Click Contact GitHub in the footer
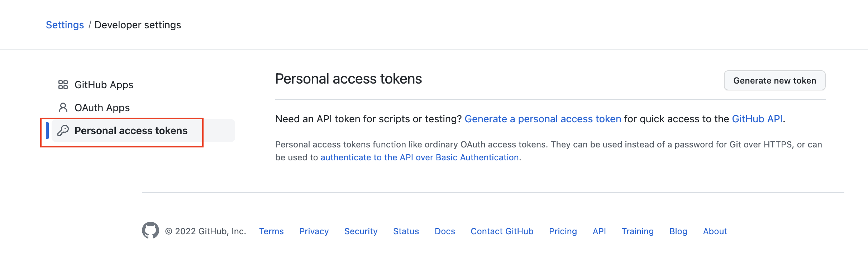This screenshot has width=868, height=259. [x=502, y=231]
